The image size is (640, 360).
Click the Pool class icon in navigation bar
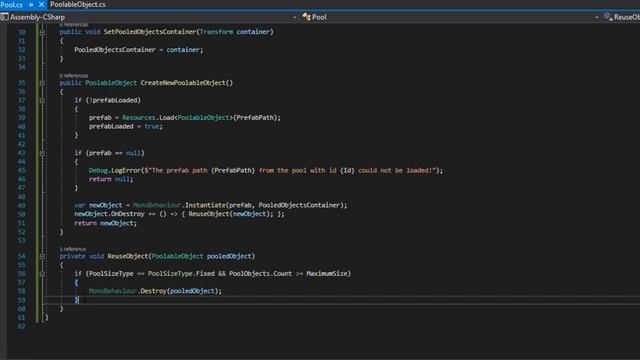tap(306, 17)
